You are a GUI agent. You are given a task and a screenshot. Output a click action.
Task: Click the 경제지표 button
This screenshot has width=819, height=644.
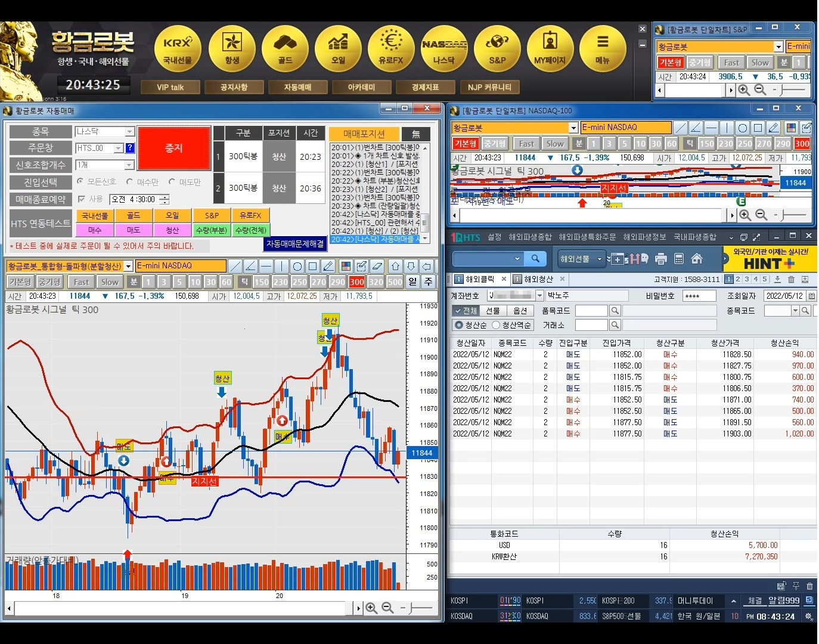(425, 87)
